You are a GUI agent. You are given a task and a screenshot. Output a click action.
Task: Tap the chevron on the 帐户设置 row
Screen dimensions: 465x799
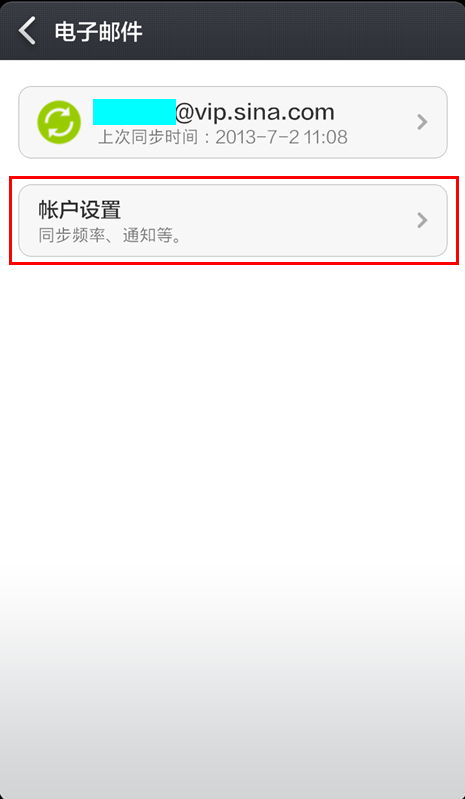(422, 220)
